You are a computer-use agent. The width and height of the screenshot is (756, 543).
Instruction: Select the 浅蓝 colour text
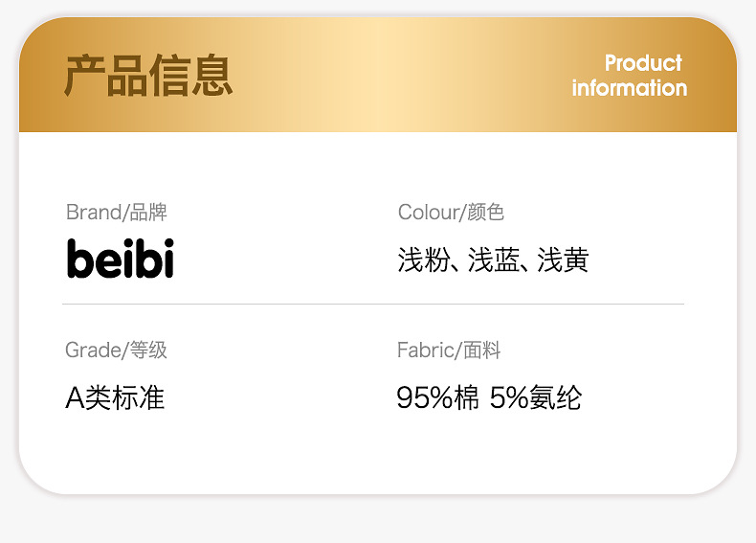(493, 260)
